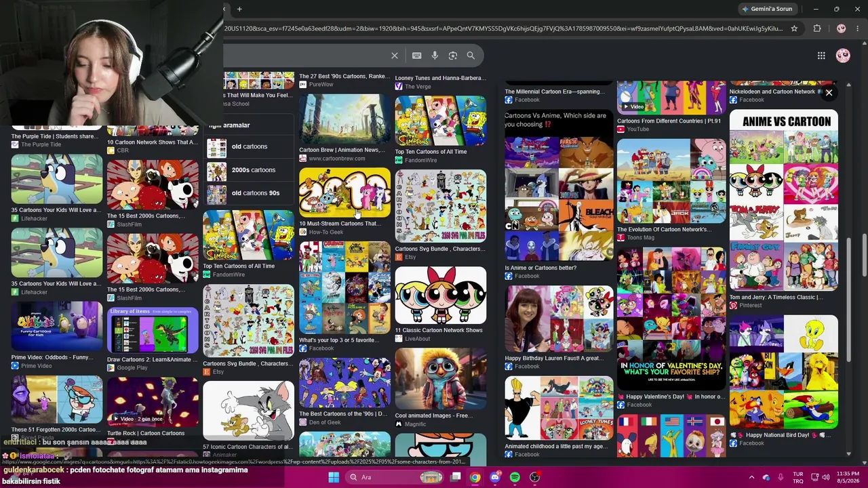Open a new Chrome tab with the plus button
Image resolution: width=868 pixels, height=488 pixels.
point(239,9)
